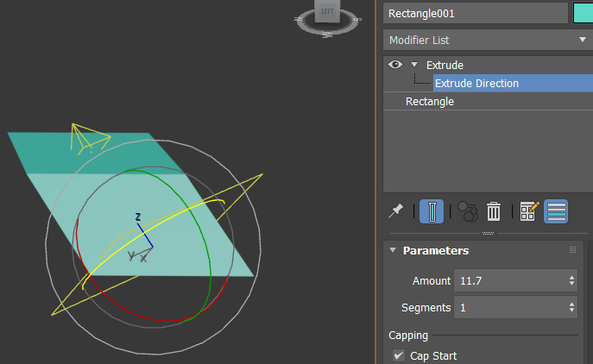Toggle the Cap Start checkbox
The height and width of the screenshot is (364, 593).
click(398, 355)
